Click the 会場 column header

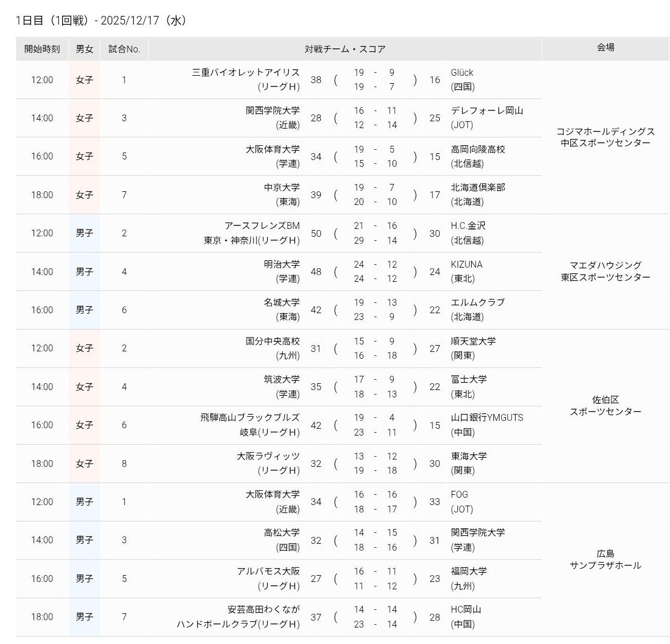pos(605,47)
